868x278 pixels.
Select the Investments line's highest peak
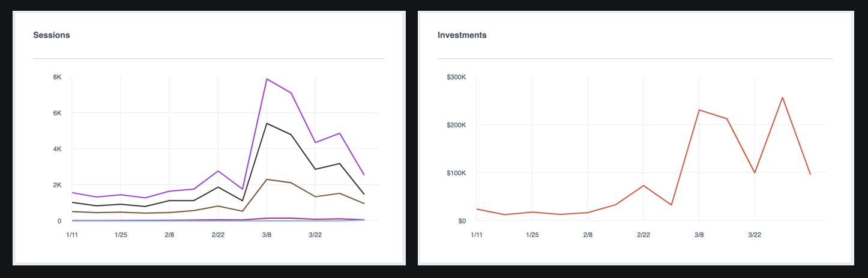(x=783, y=97)
